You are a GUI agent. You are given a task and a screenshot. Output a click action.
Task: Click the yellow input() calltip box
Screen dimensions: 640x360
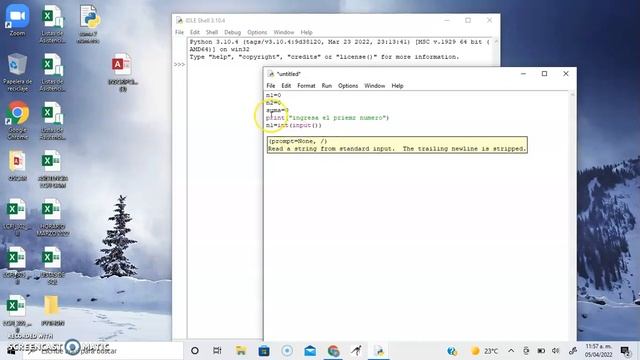(x=397, y=145)
